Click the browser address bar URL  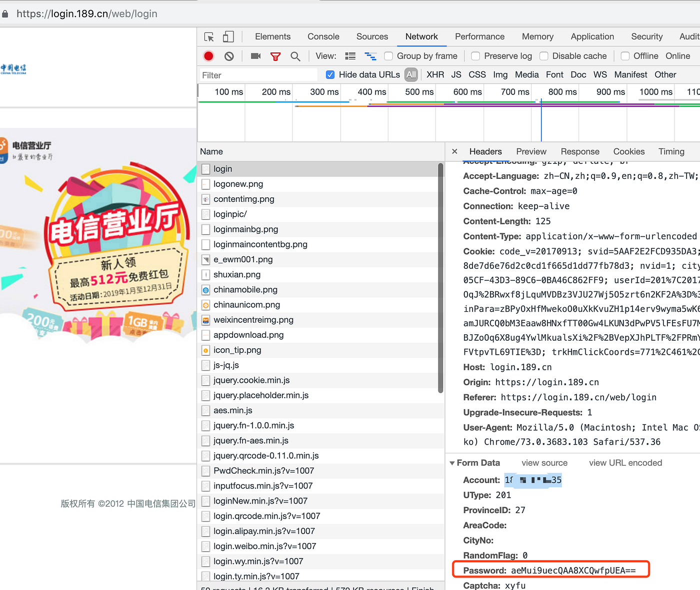87,14
